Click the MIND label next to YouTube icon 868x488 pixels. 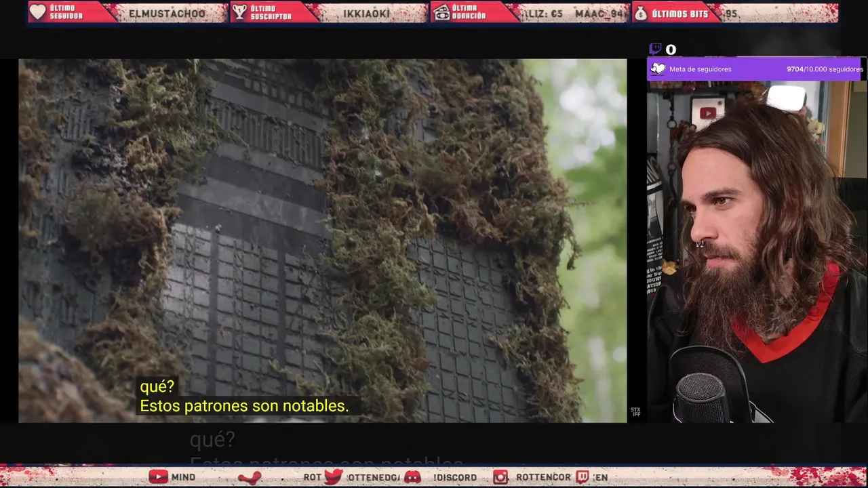(183, 477)
